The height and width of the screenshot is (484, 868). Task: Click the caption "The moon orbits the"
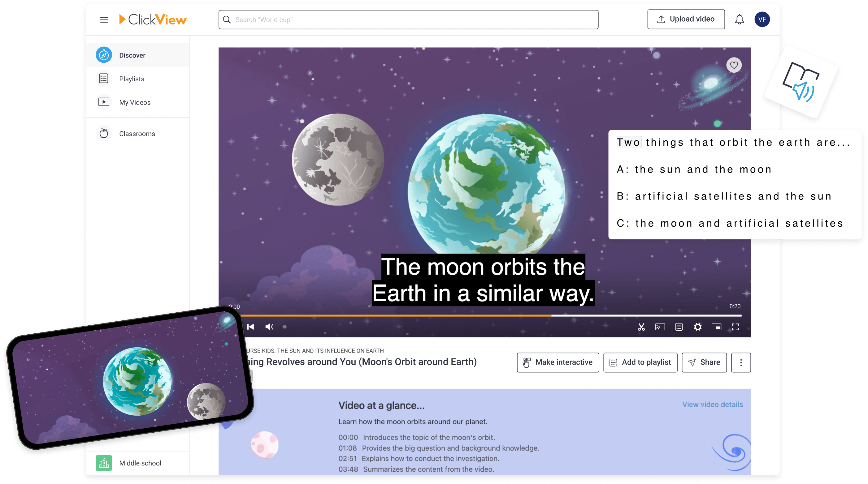(x=483, y=267)
